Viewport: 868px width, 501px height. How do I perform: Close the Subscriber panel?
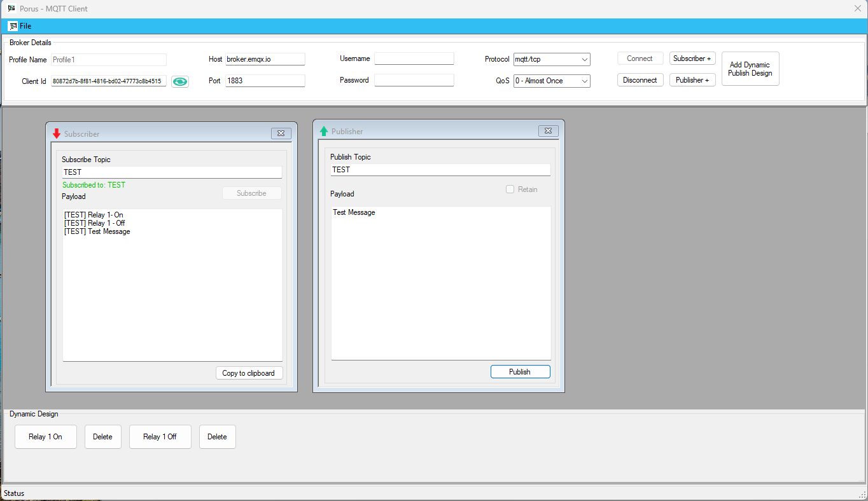tap(281, 134)
